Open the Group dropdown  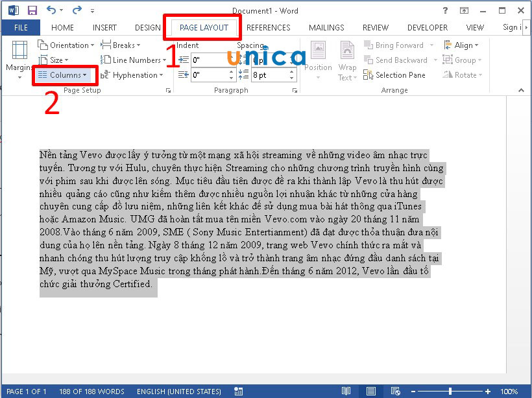[x=462, y=60]
